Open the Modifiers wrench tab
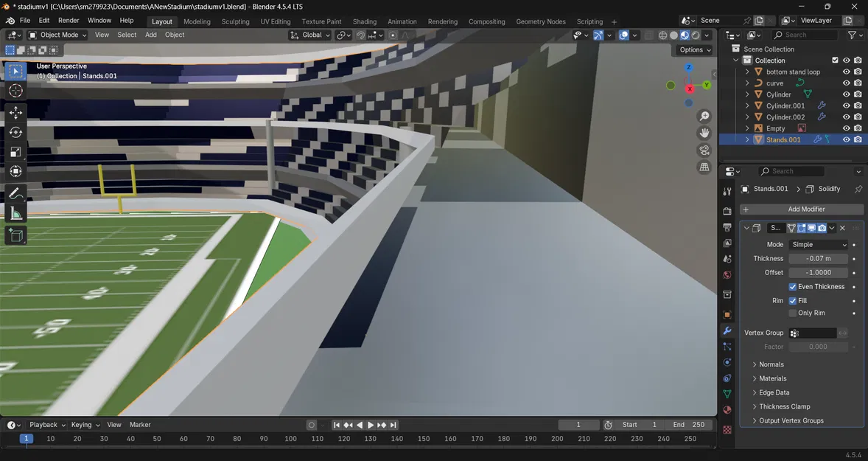868x461 pixels. [727, 330]
